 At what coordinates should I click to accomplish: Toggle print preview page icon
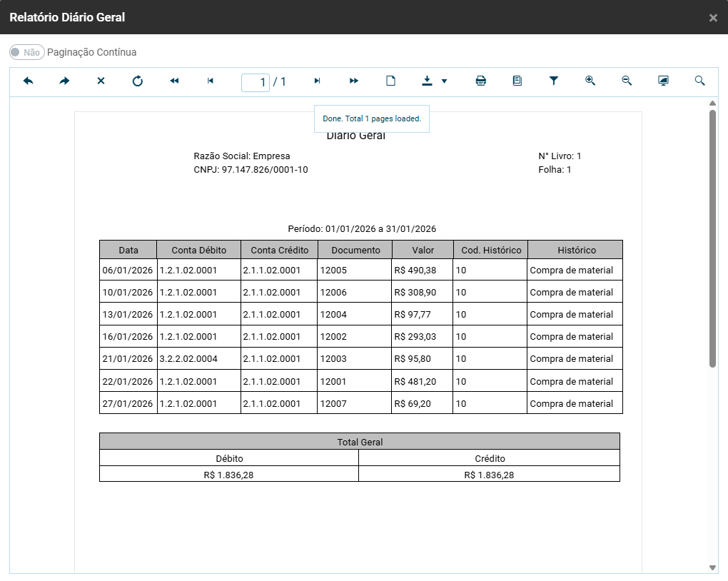391,81
